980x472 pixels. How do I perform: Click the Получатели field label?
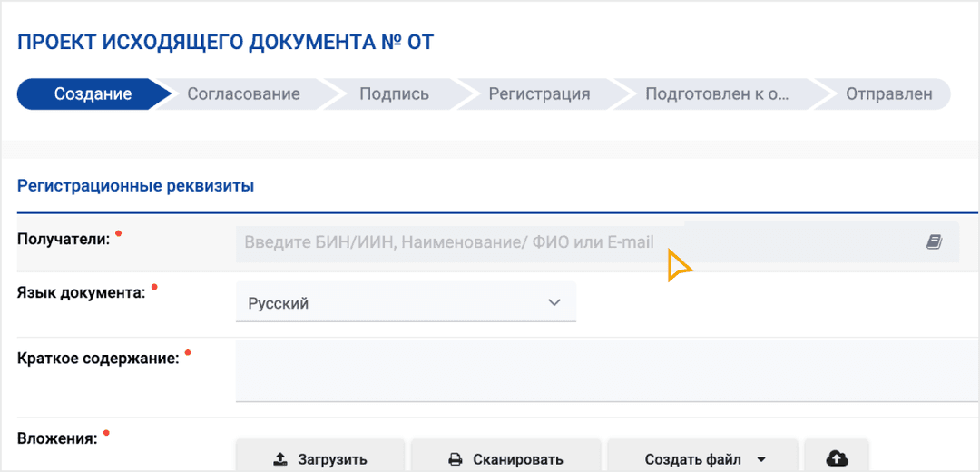pyautogui.click(x=64, y=239)
